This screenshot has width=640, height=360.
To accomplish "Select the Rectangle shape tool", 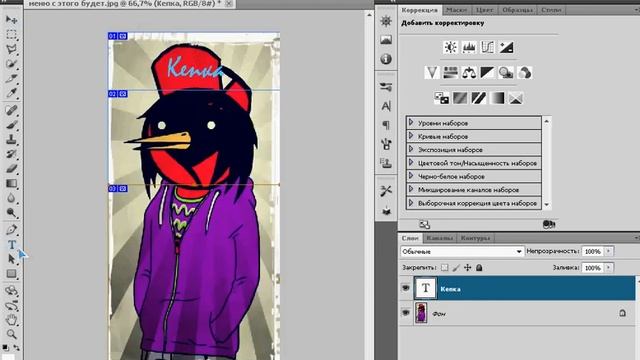I will (x=11, y=273).
